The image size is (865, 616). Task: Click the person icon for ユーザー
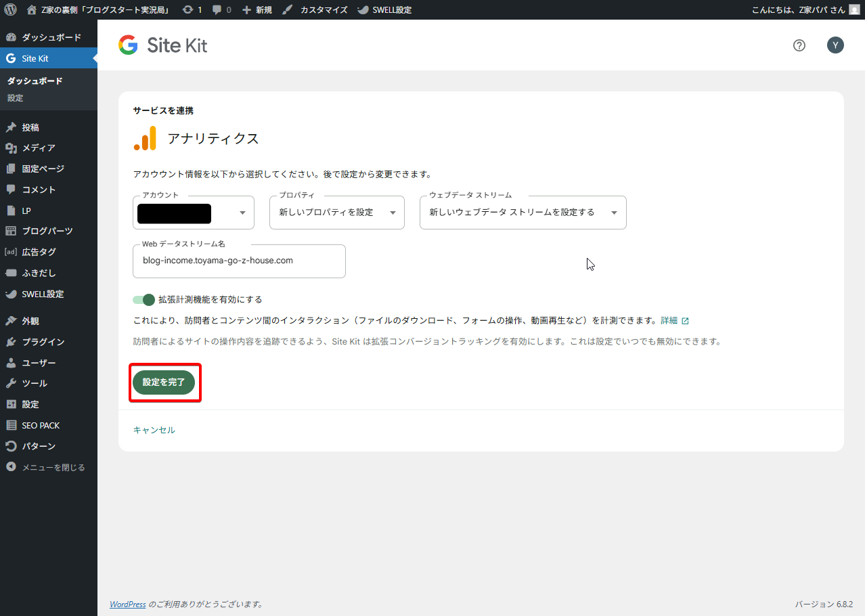click(11, 363)
